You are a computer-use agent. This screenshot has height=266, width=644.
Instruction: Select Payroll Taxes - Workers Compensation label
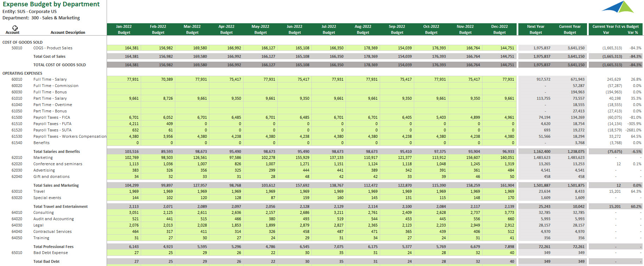(x=70, y=136)
